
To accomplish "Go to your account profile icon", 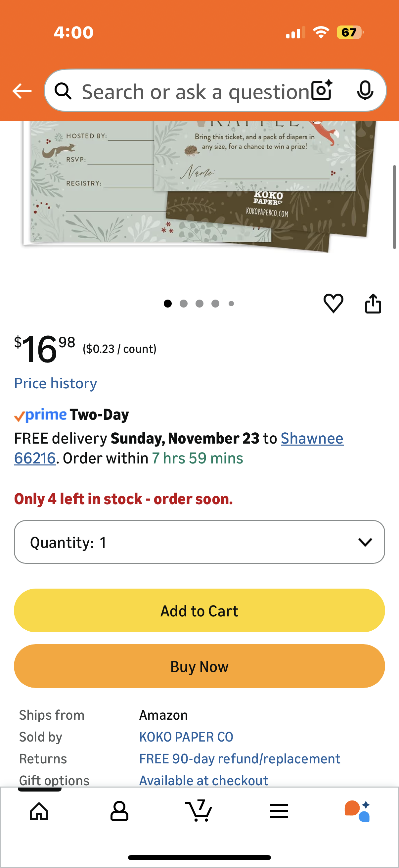I will 119,811.
